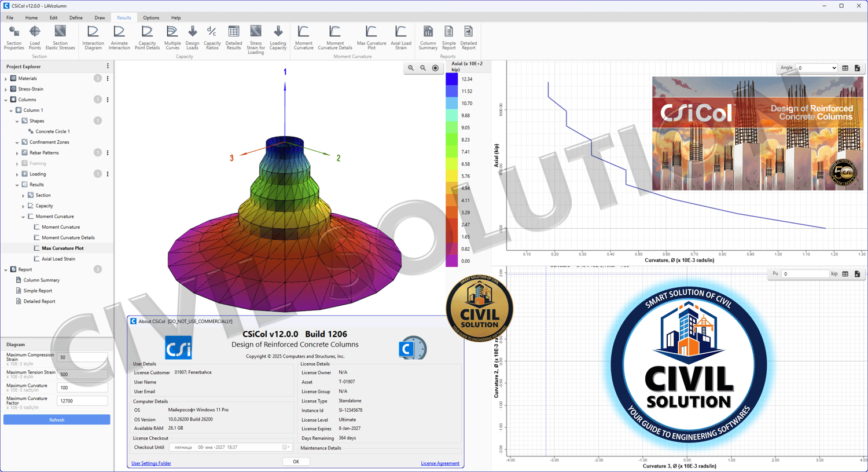The height and width of the screenshot is (472, 868).
Task: Open Capacity Point Details
Action: pyautogui.click(x=147, y=38)
